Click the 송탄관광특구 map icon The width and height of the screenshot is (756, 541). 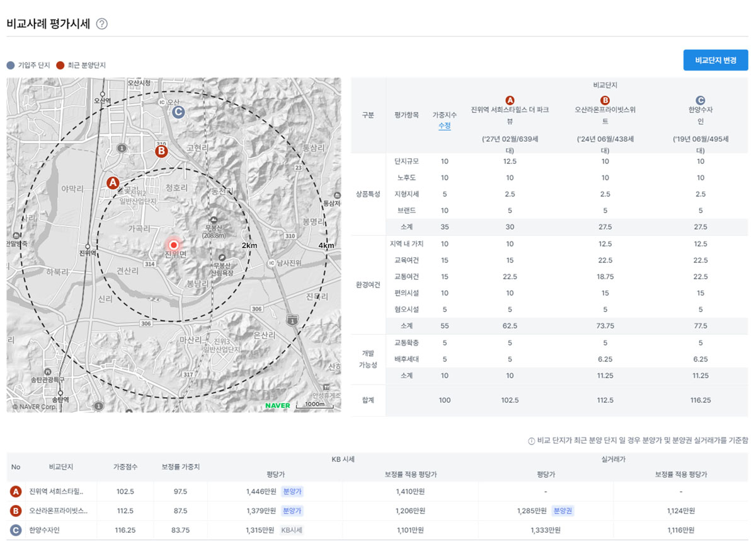point(48,371)
